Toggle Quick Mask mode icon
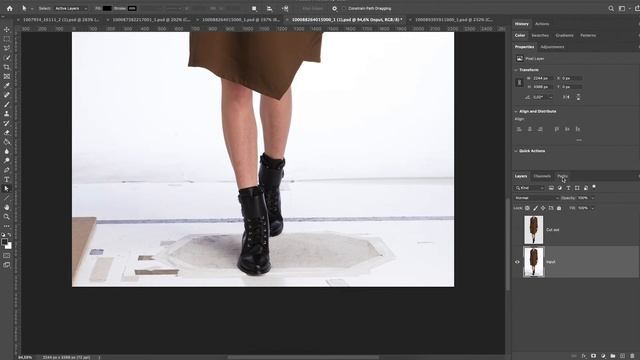This screenshot has width=640, height=360. [7, 256]
